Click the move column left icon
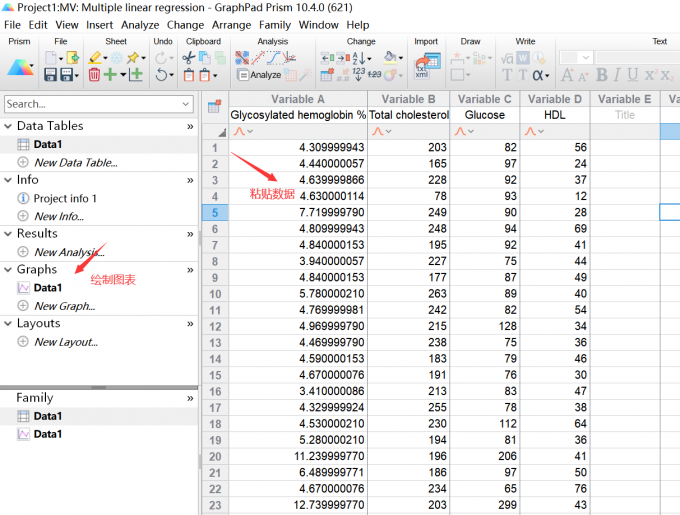The image size is (680, 515). click(x=327, y=58)
